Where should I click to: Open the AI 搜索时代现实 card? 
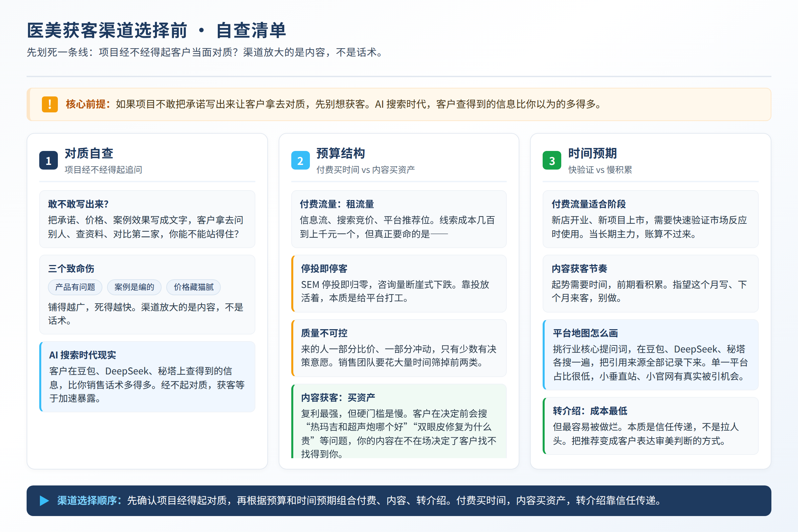point(147,377)
